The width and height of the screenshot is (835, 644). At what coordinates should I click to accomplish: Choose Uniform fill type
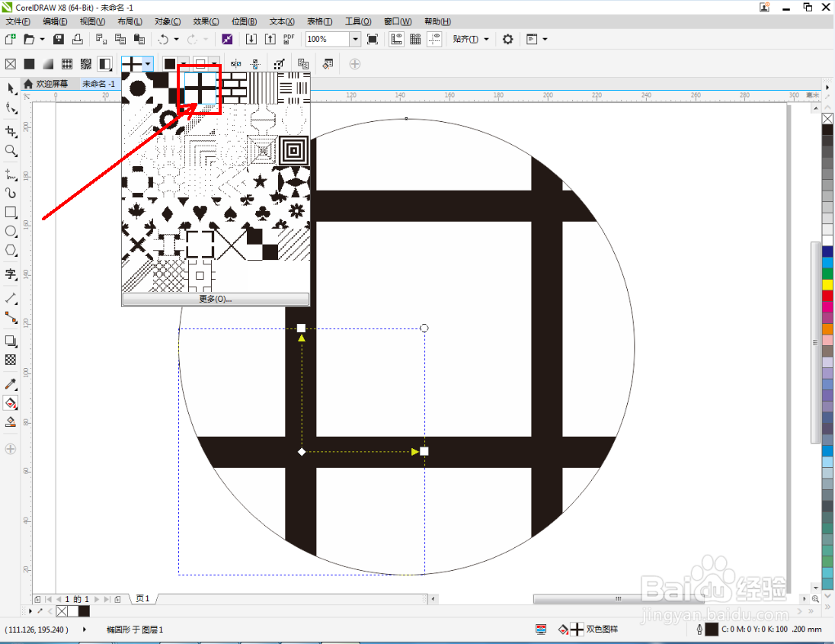tap(29, 64)
